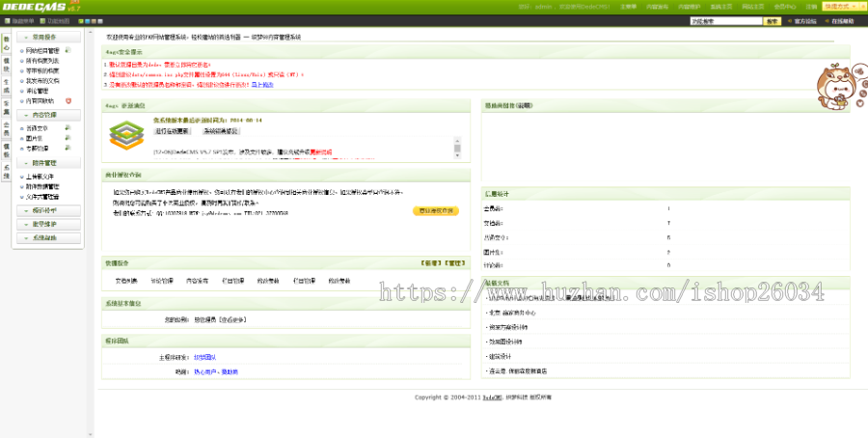Viewport: 868px width, 438px height.
Task: Click the 织梦团队 developer link
Action: [x=204, y=357]
